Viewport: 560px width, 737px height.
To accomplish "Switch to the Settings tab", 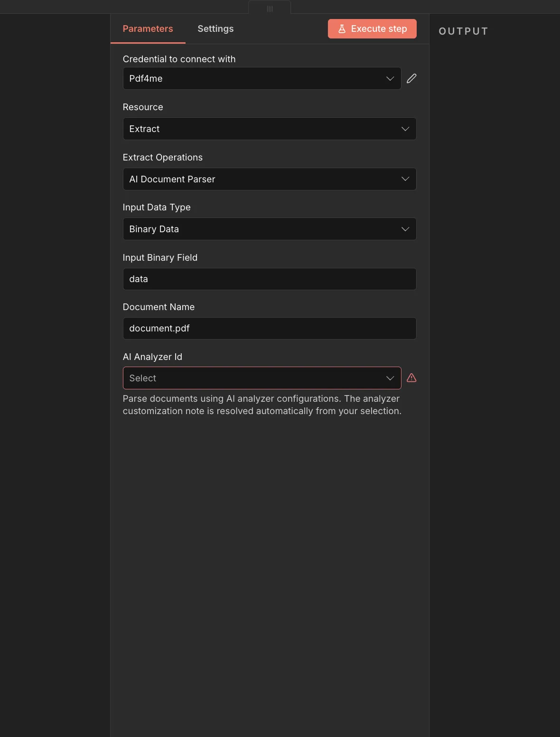I will click(215, 28).
